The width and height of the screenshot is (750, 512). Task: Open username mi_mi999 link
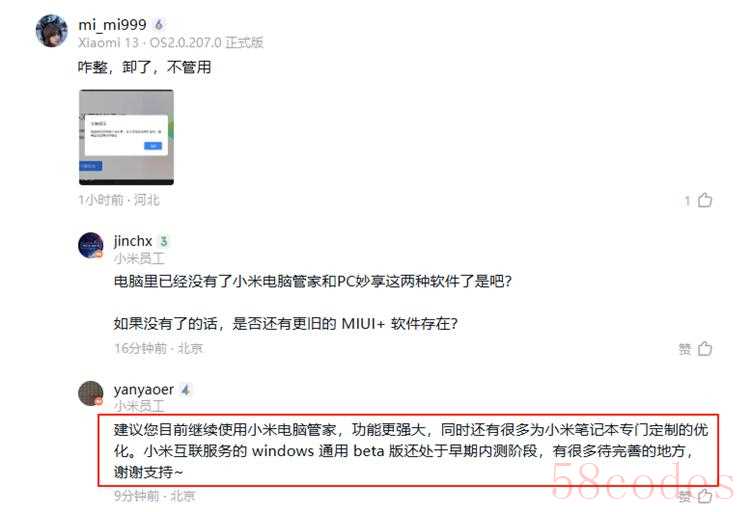[112, 24]
